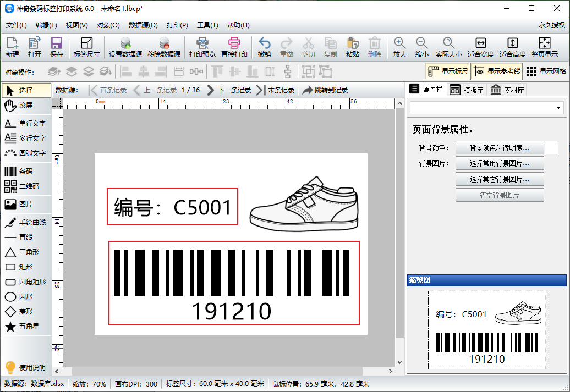Click 背景颜色和透明度... button
570x392 pixels.
coord(500,148)
